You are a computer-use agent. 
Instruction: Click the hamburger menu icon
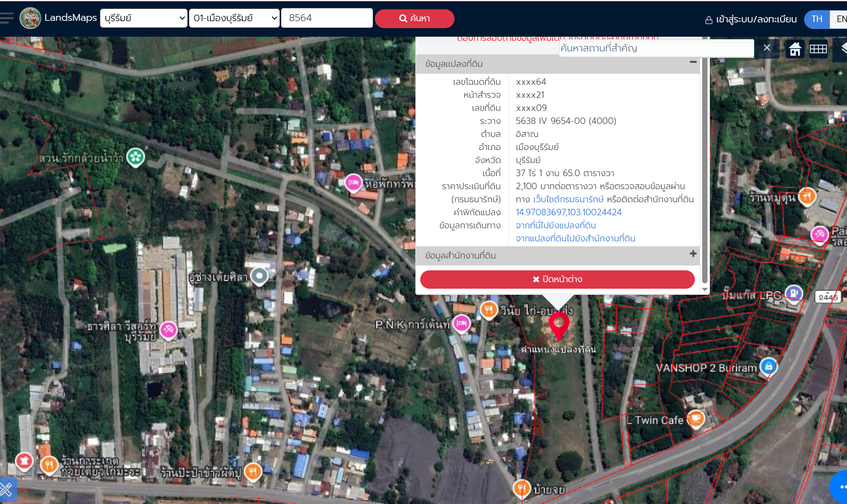point(7,18)
